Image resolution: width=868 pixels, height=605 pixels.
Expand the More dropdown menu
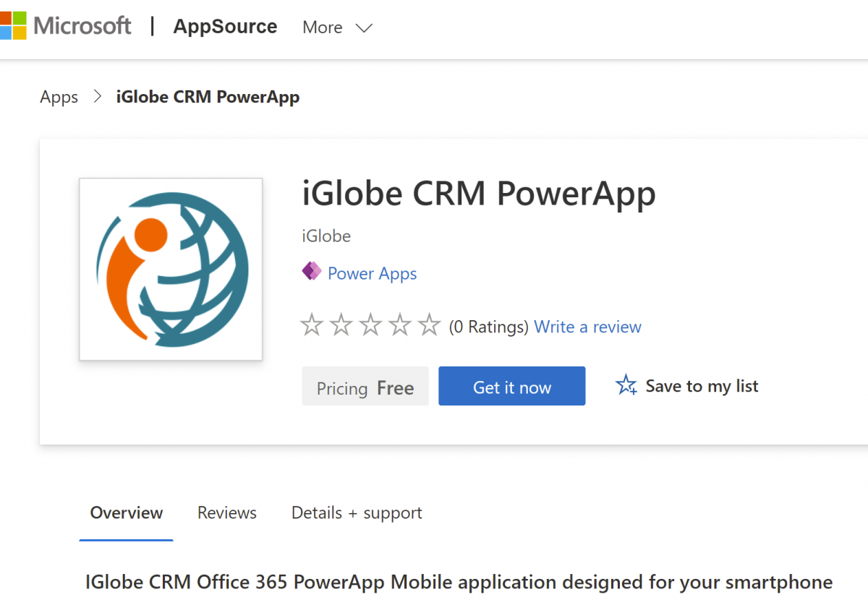coord(337,27)
